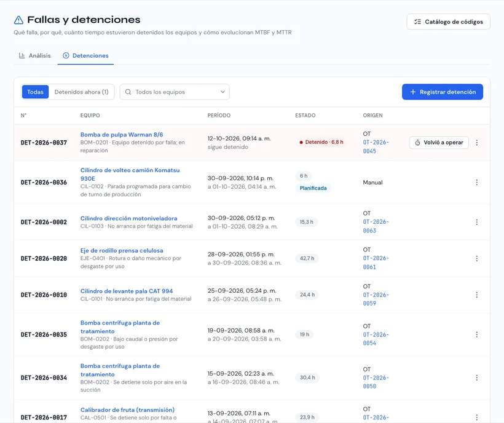
Task: Click the ORIGEN column header
Action: pos(372,116)
